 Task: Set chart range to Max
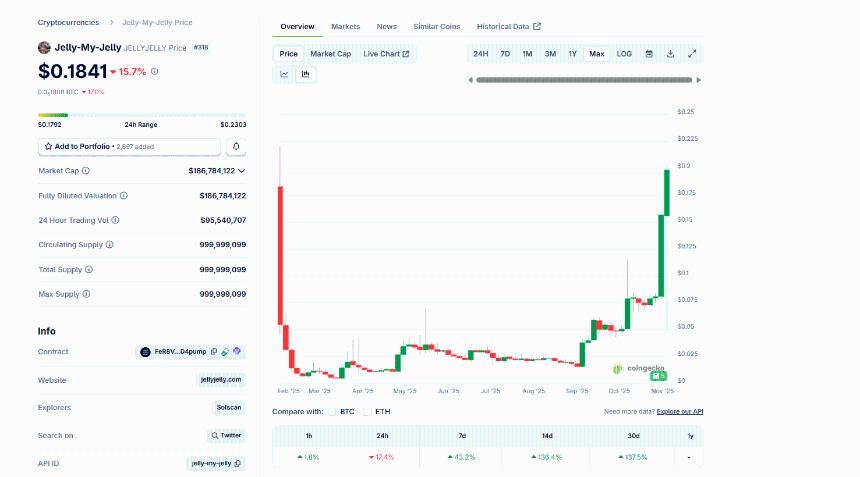coord(597,54)
